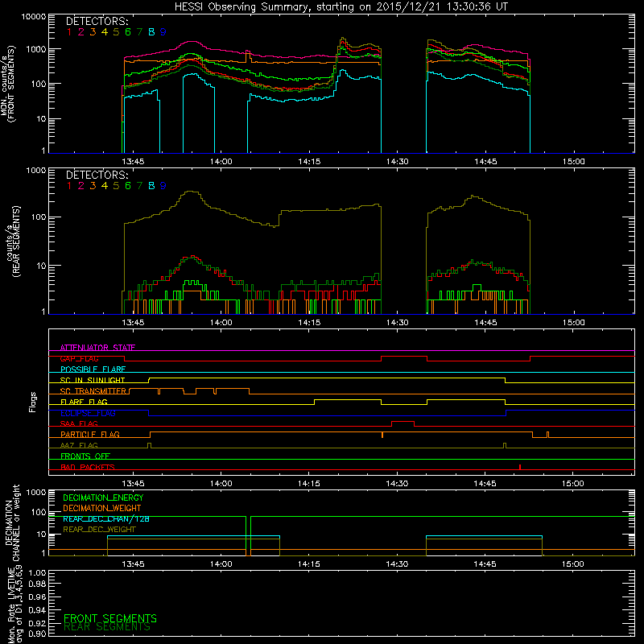The width and height of the screenshot is (644, 644).
Task: Select the DECIMATION_ENERGY legend label
Action: [103, 497]
